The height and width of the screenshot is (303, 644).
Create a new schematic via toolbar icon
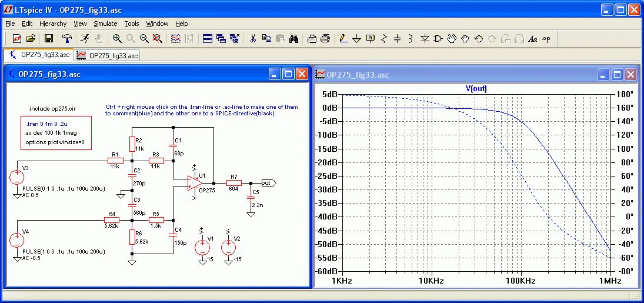point(17,39)
